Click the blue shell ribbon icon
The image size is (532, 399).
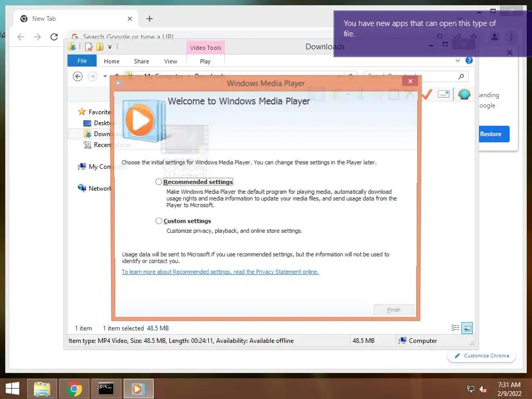click(464, 94)
